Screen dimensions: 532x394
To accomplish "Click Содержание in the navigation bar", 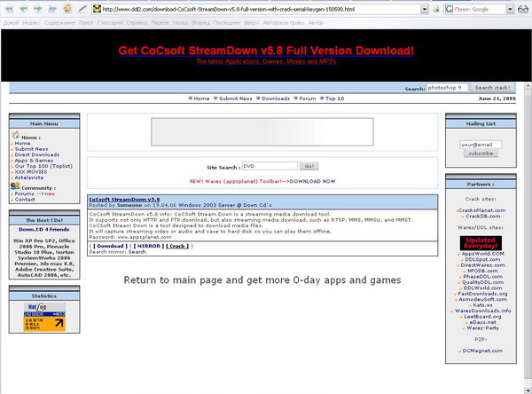I will [59, 23].
